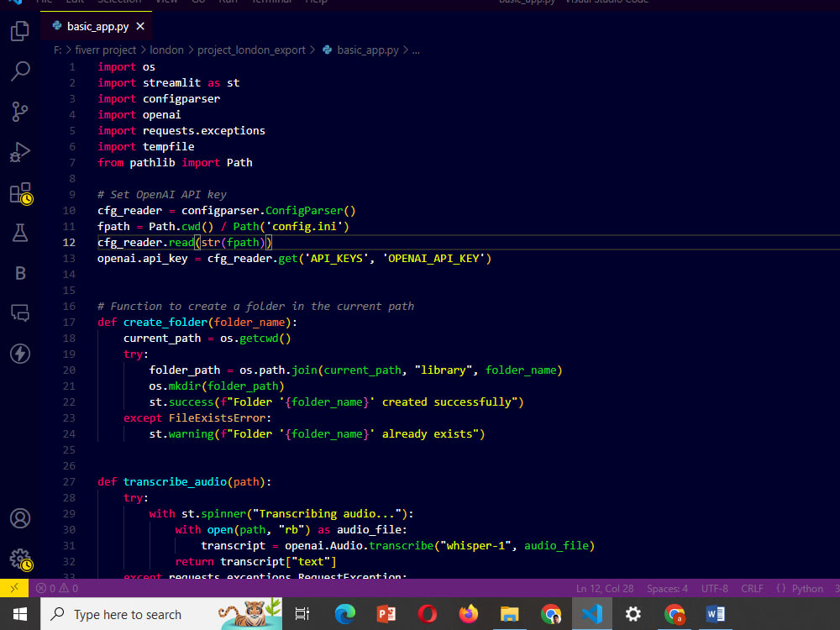Click 'Transcribing audio...' string
Screen dimensions: 840x630
(x=327, y=514)
